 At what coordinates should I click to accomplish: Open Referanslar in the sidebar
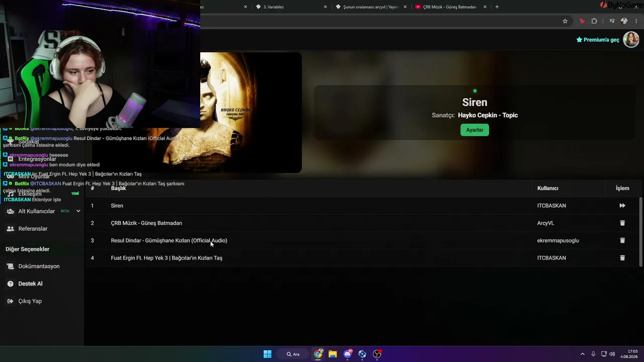(33, 229)
